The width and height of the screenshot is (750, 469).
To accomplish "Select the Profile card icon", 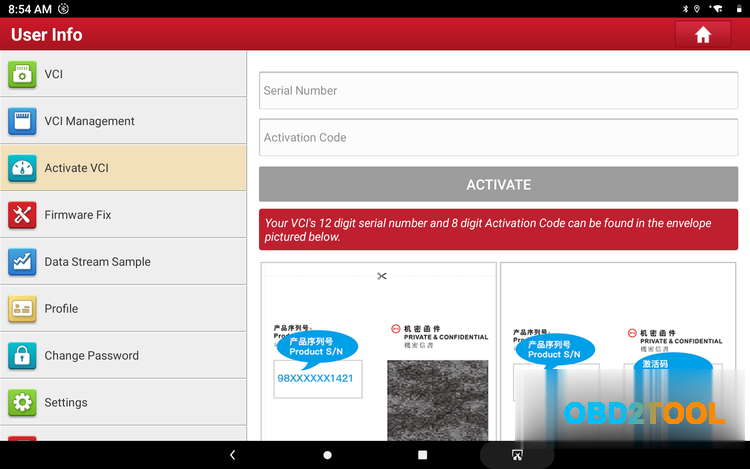I will click(22, 309).
